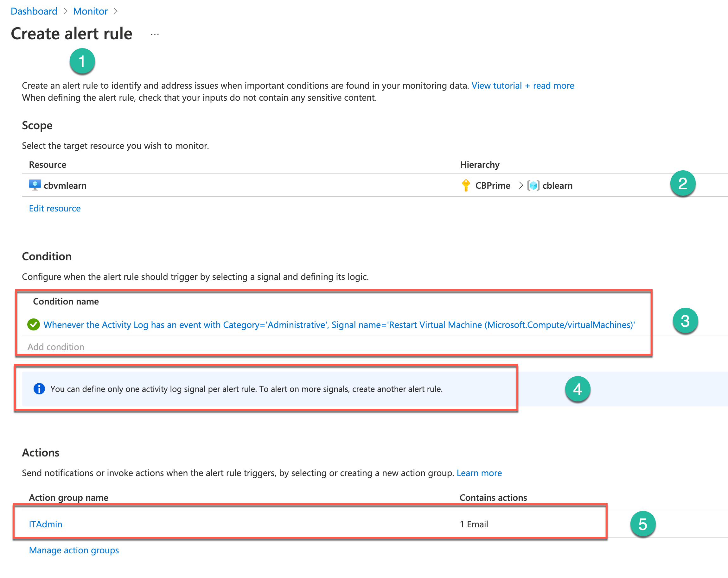
Task: Click the Edit resource link
Action: (55, 208)
